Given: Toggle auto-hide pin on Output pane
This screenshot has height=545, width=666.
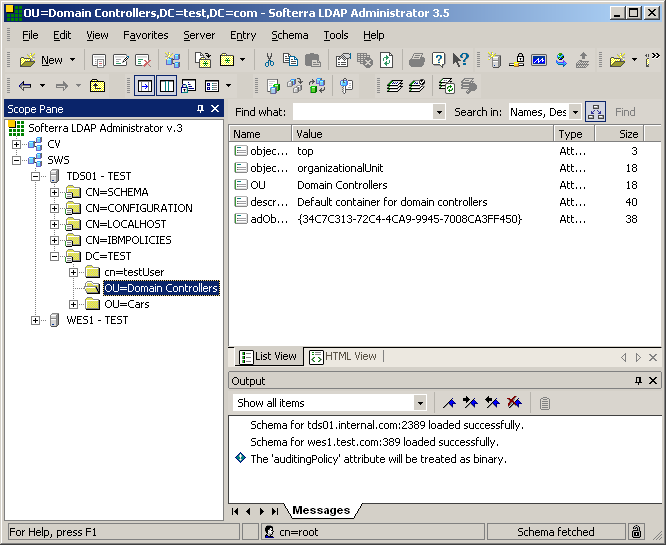Looking at the screenshot, I should [637, 381].
